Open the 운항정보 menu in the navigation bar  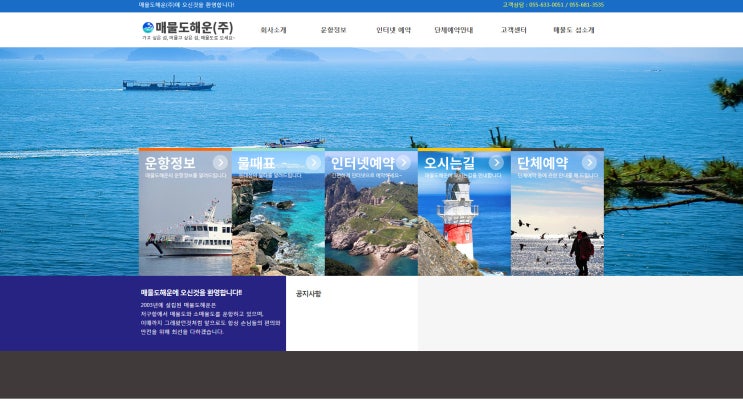click(334, 30)
